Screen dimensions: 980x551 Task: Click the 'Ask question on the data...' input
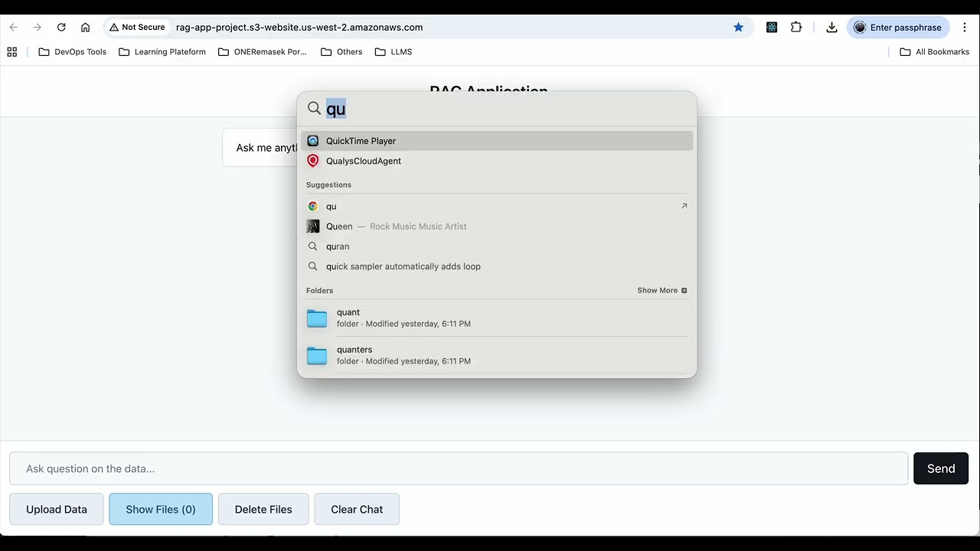(x=459, y=468)
